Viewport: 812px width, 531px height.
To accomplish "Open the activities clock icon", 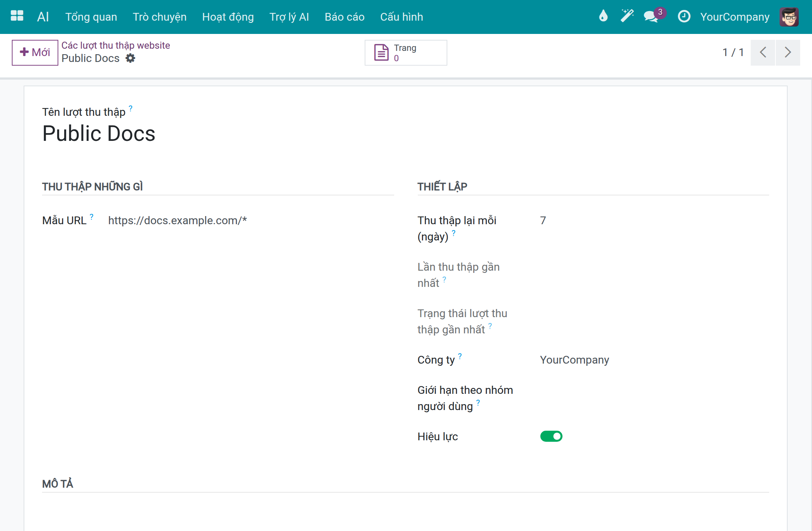I will [x=684, y=17].
